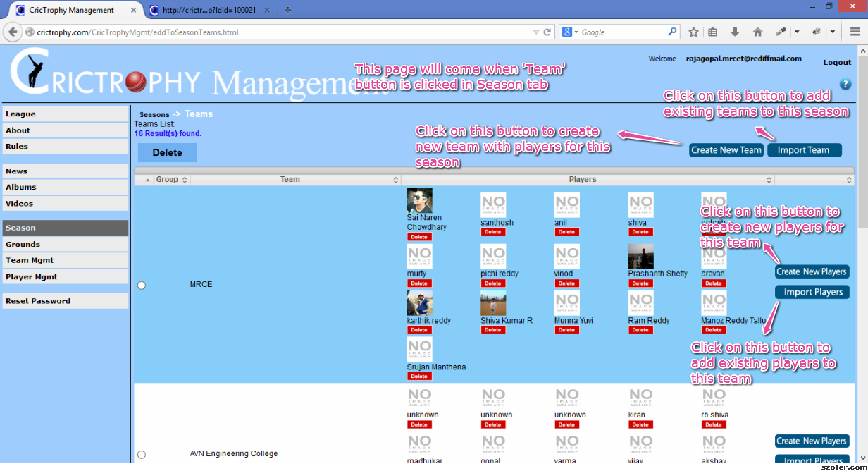Open the browser hamburger menu
The width and height of the screenshot is (868, 471).
pos(855,32)
